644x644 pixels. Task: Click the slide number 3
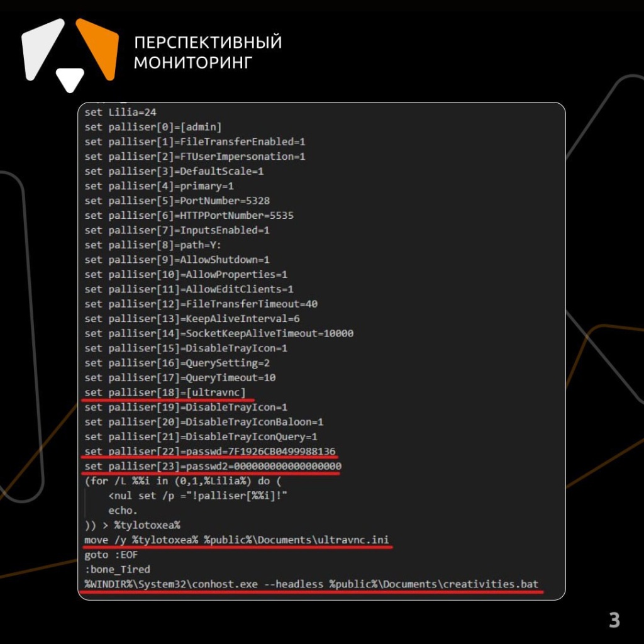(614, 621)
